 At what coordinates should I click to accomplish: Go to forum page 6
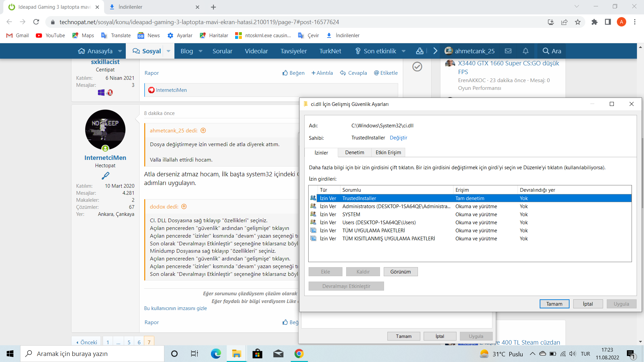(139, 342)
